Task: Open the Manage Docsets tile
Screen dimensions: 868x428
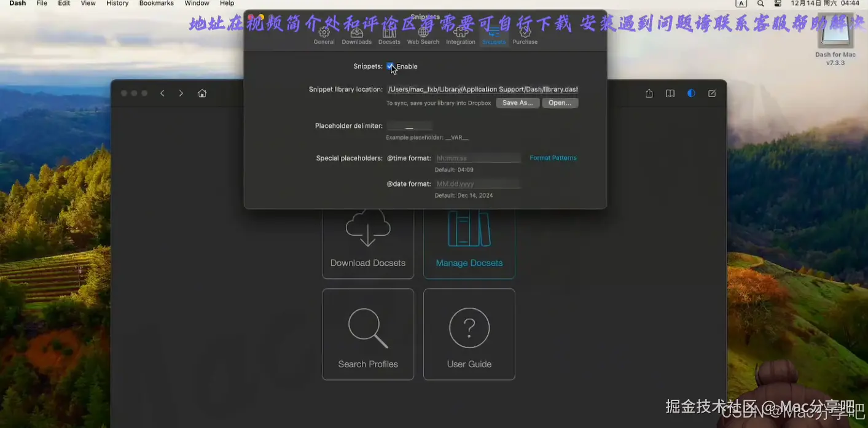Action: coord(469,243)
